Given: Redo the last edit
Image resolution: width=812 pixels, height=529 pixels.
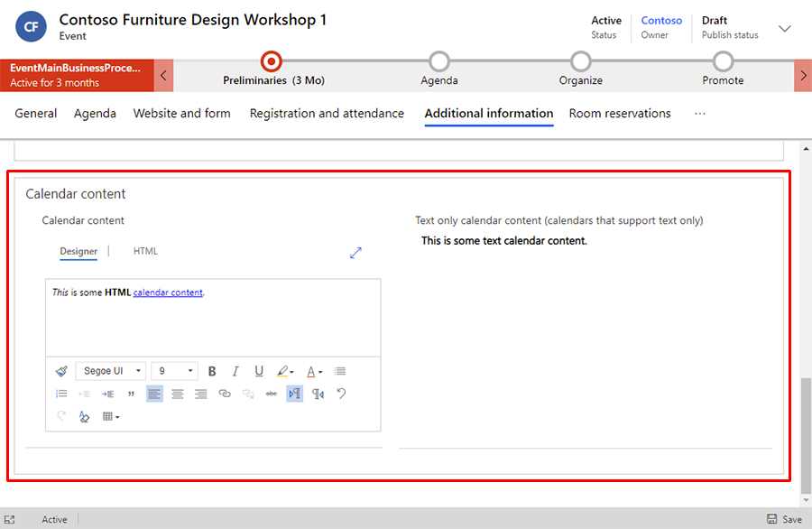Looking at the screenshot, I should [61, 416].
